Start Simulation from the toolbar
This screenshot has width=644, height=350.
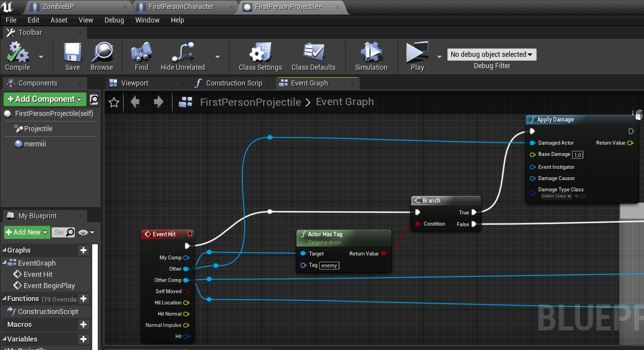tap(371, 52)
